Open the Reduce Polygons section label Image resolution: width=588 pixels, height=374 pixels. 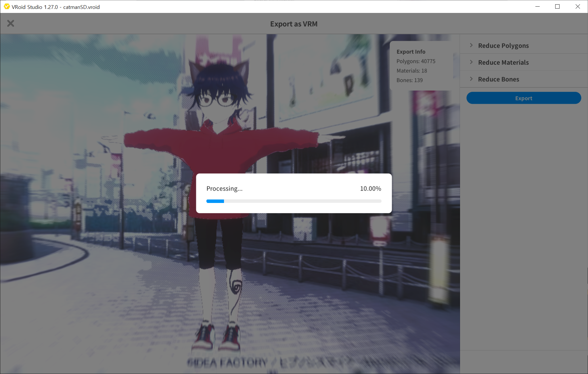[x=503, y=45]
